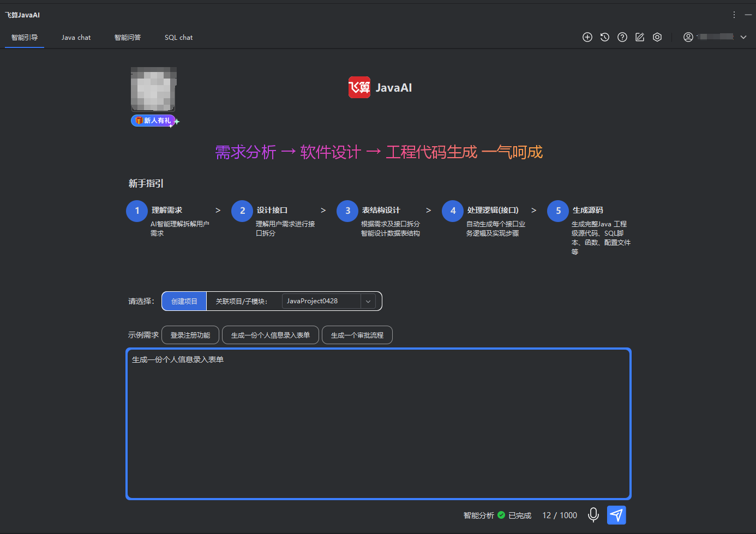Open the JavaProject0428 project dropdown

coord(329,301)
